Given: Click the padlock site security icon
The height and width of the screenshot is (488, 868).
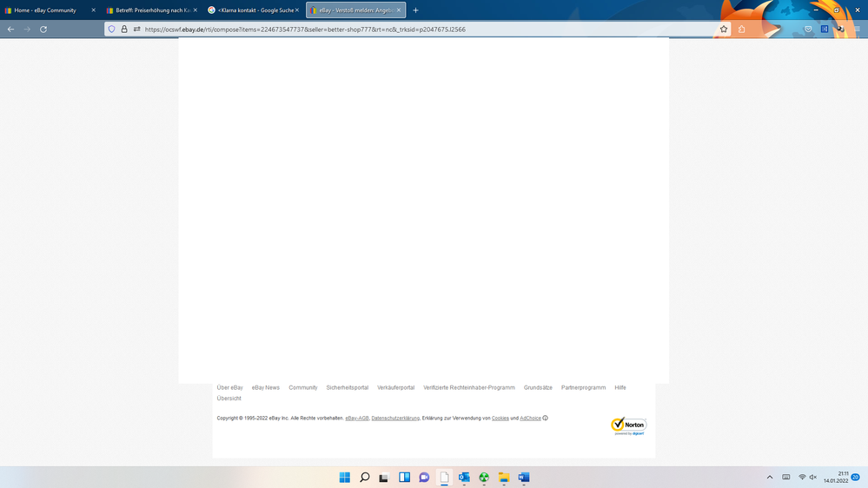Looking at the screenshot, I should tap(124, 29).
